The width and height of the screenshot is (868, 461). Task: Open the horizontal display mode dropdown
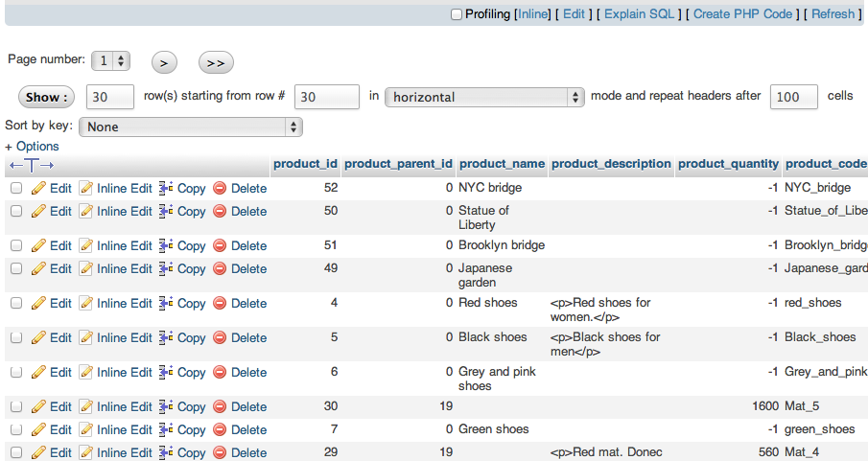pyautogui.click(x=484, y=97)
